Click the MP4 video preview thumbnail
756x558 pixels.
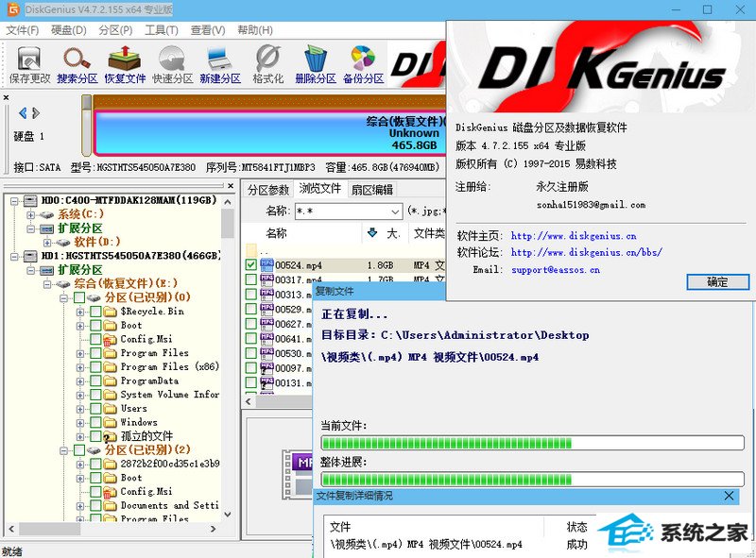pyautogui.click(x=297, y=475)
